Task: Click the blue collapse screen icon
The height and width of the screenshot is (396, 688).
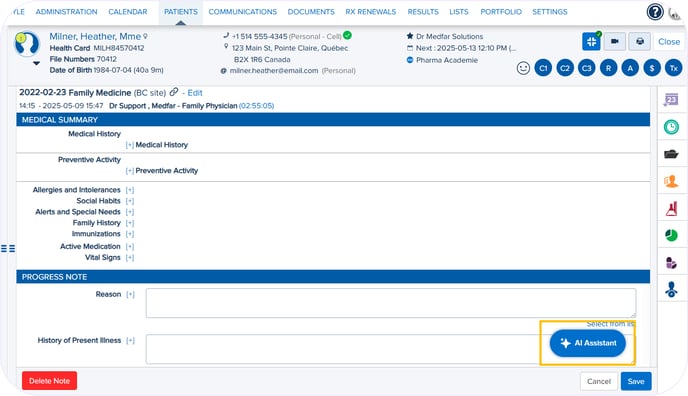Action: click(x=591, y=42)
